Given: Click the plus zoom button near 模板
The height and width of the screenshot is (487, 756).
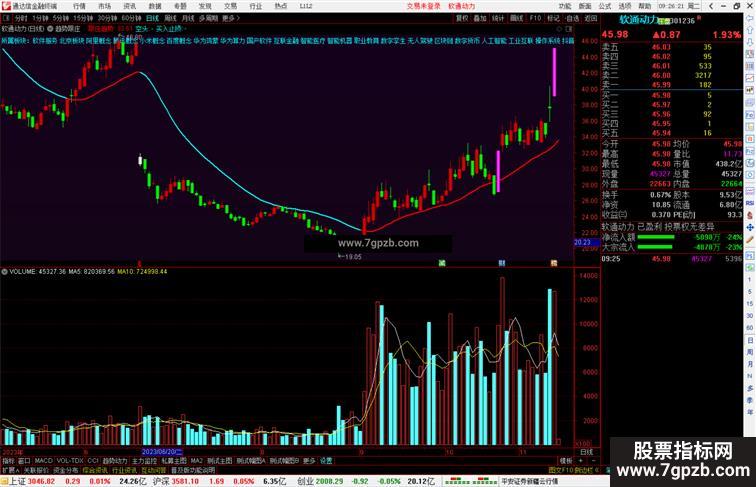Looking at the screenshot, I should coord(580,461).
